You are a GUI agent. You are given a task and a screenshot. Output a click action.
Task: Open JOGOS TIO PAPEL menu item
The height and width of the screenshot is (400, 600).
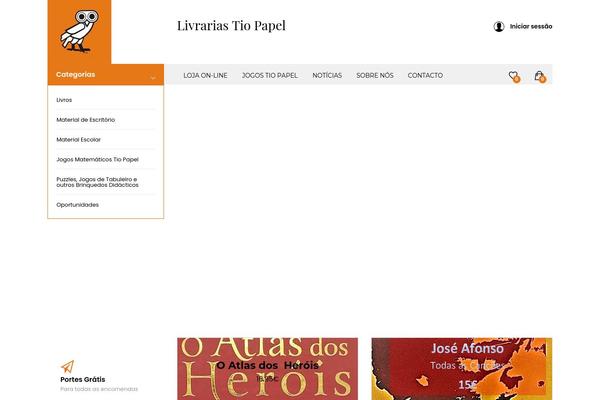click(x=270, y=75)
